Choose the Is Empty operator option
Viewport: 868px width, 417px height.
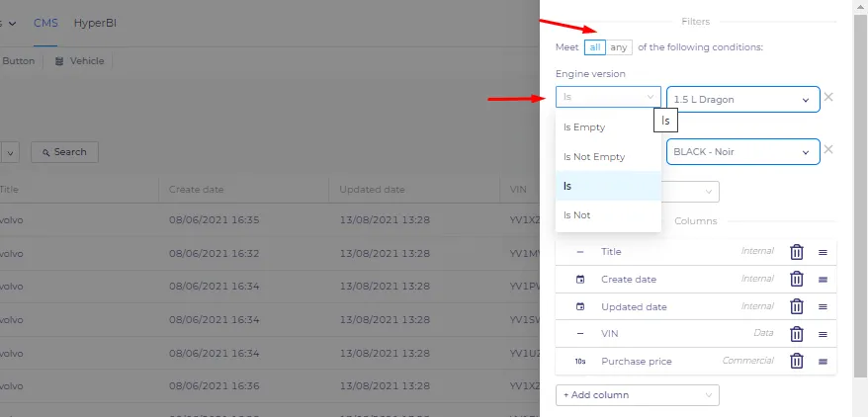pyautogui.click(x=608, y=127)
